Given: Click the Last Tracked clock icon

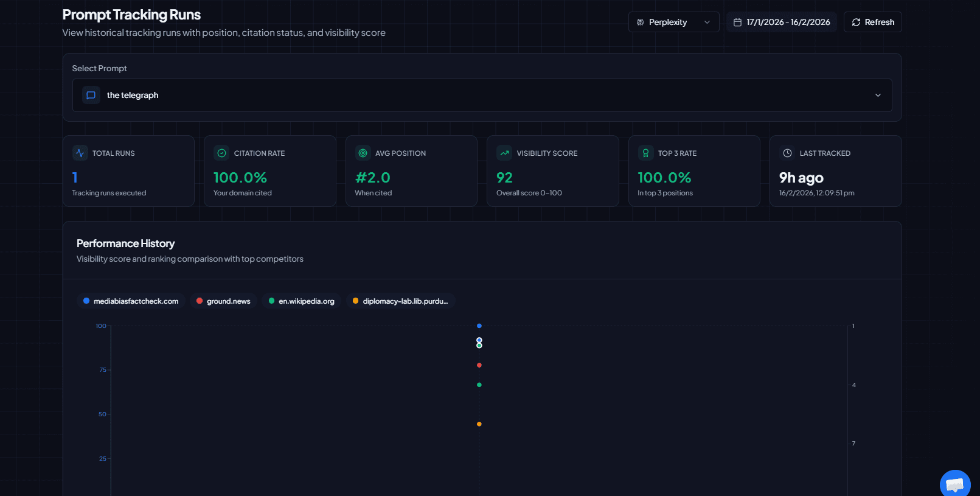Looking at the screenshot, I should coord(787,153).
